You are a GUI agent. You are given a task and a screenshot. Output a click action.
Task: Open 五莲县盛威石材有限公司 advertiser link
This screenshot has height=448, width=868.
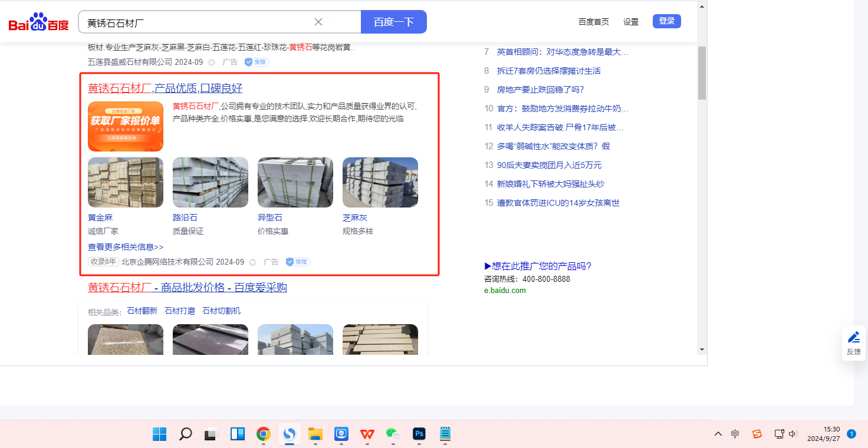point(129,62)
